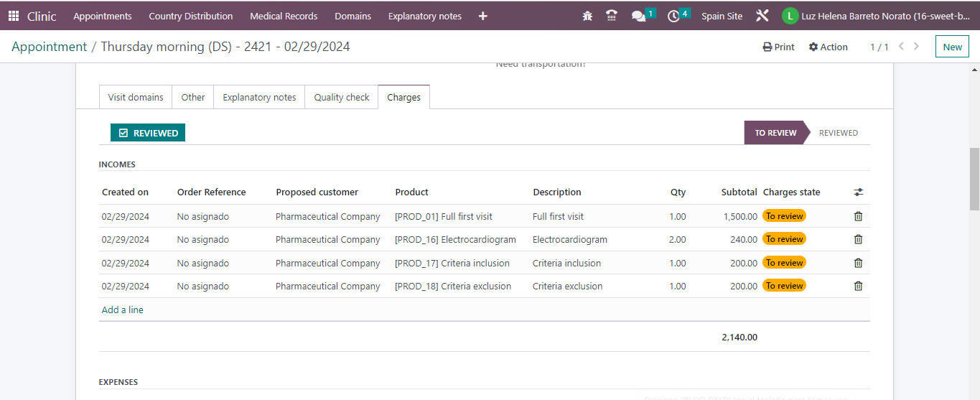Click To review badge for Full first visit
Screen dimensions: 980x400
coord(784,215)
